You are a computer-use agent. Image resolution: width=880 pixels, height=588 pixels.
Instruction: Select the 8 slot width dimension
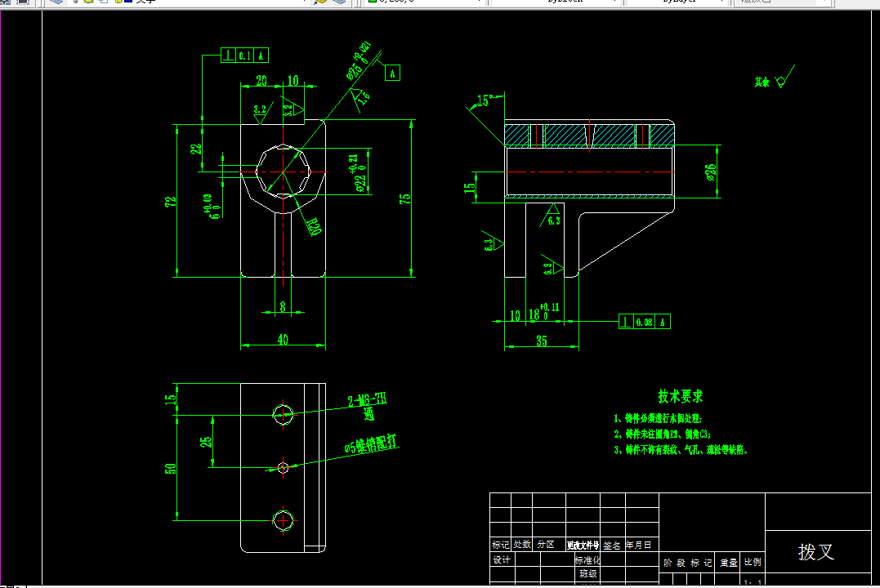click(283, 306)
